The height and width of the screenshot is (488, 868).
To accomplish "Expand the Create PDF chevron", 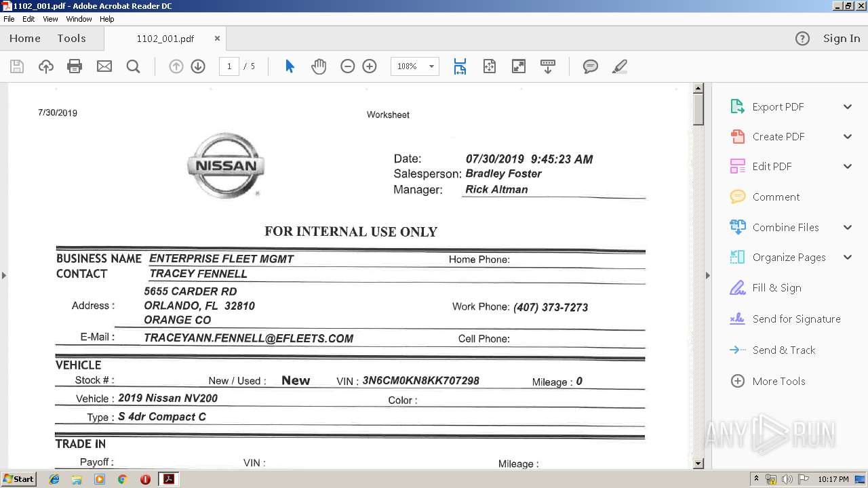I will (x=848, y=137).
